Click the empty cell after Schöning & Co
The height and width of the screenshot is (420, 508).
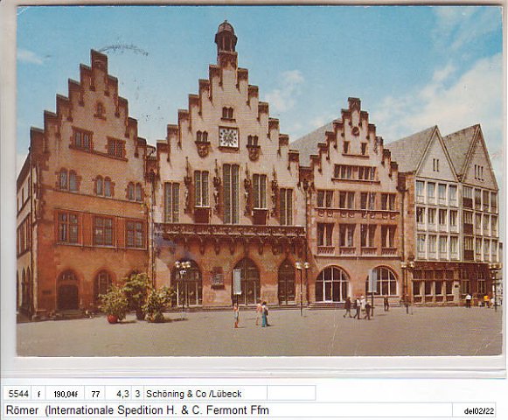point(291,394)
